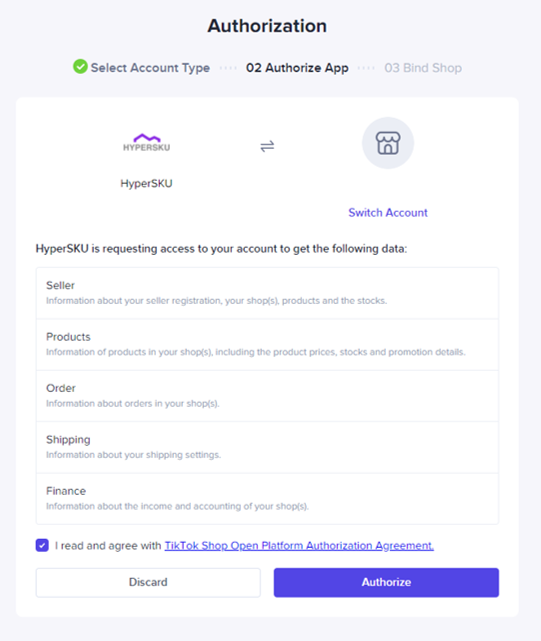This screenshot has width=541, height=641.
Task: Open TikTok Shop Open Platform Authorization Agreement
Action: [299, 545]
